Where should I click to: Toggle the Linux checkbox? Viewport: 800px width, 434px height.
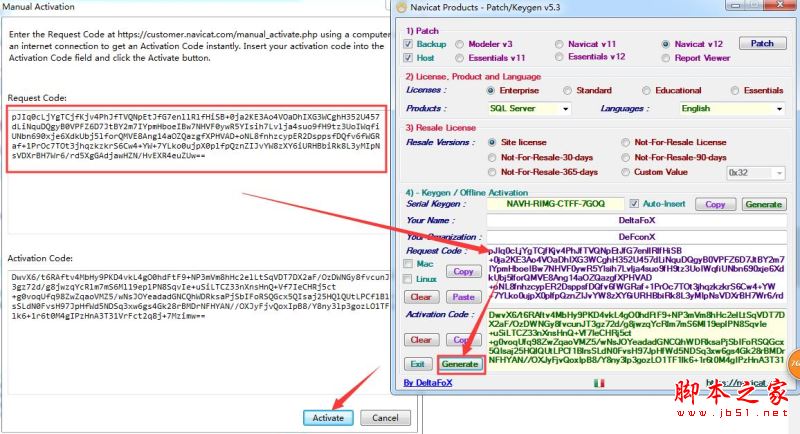(408, 279)
